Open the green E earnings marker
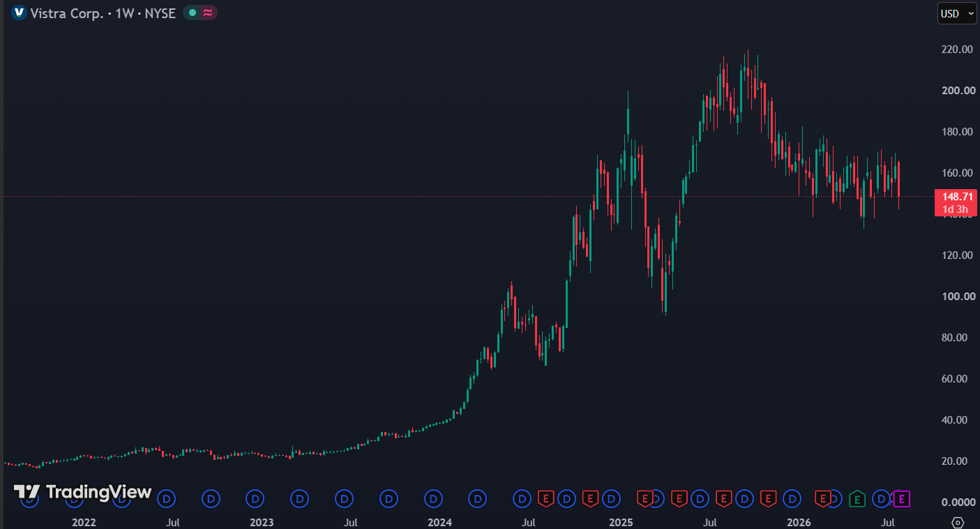 [x=857, y=498]
